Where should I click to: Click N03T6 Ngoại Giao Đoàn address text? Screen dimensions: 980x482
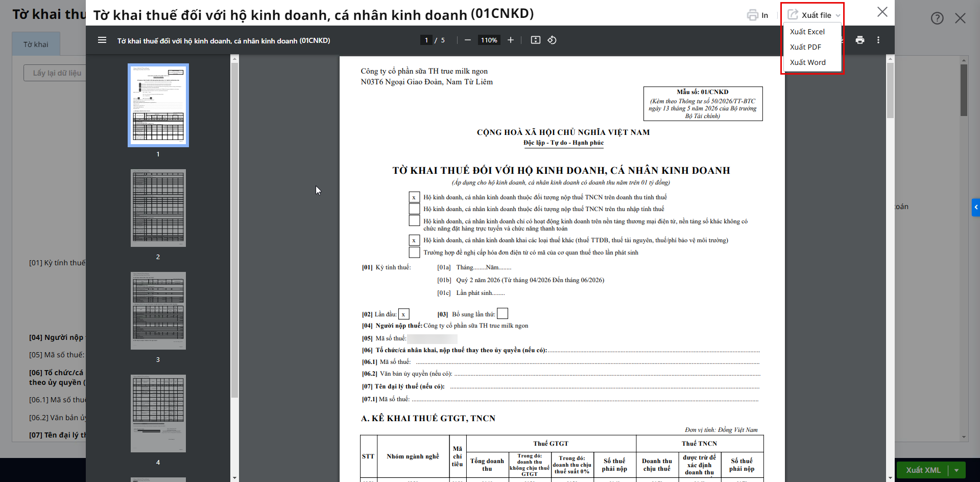tap(427, 82)
